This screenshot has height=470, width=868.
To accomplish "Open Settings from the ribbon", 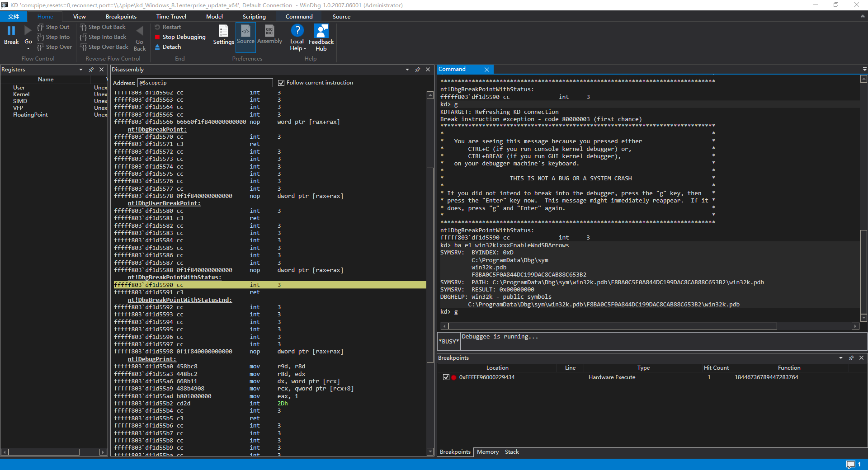I will (224, 35).
